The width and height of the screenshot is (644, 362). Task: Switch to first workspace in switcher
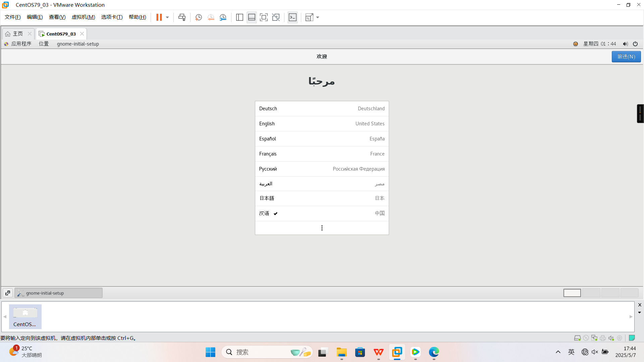[572, 293]
